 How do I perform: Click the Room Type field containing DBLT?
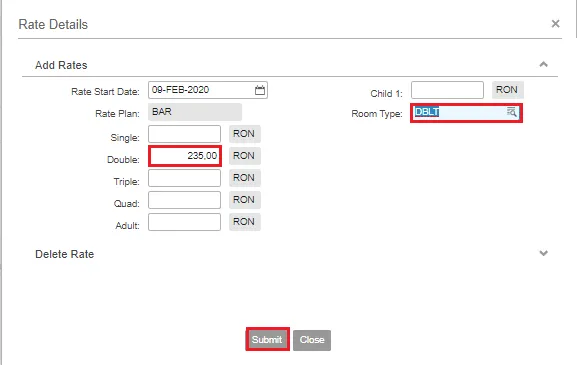pyautogui.click(x=466, y=113)
